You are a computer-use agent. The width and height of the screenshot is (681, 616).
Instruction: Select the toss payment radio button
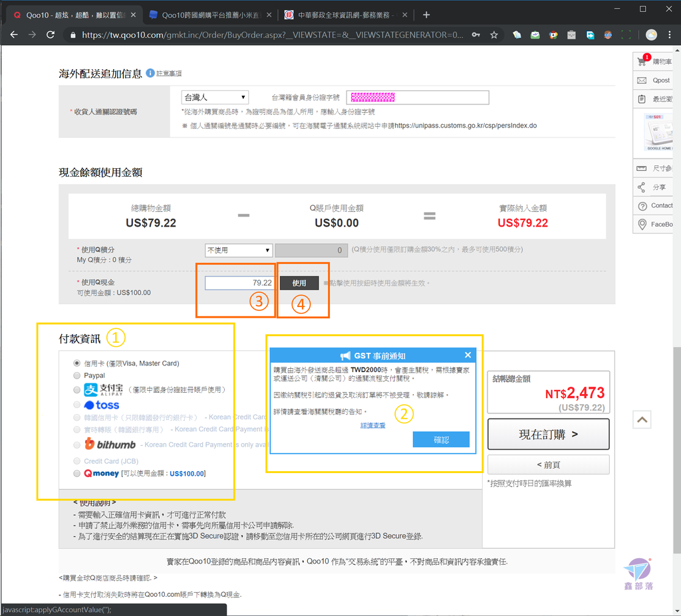click(x=77, y=405)
